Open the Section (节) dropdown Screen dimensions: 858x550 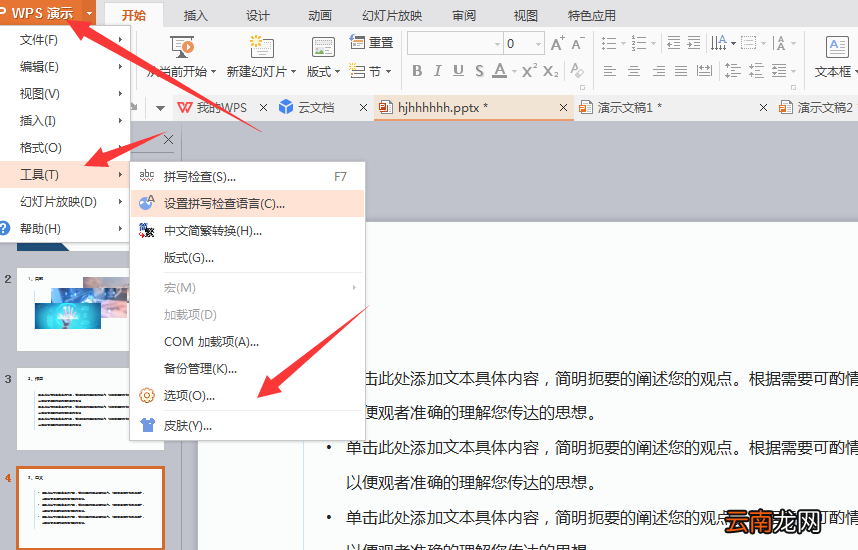[370, 71]
